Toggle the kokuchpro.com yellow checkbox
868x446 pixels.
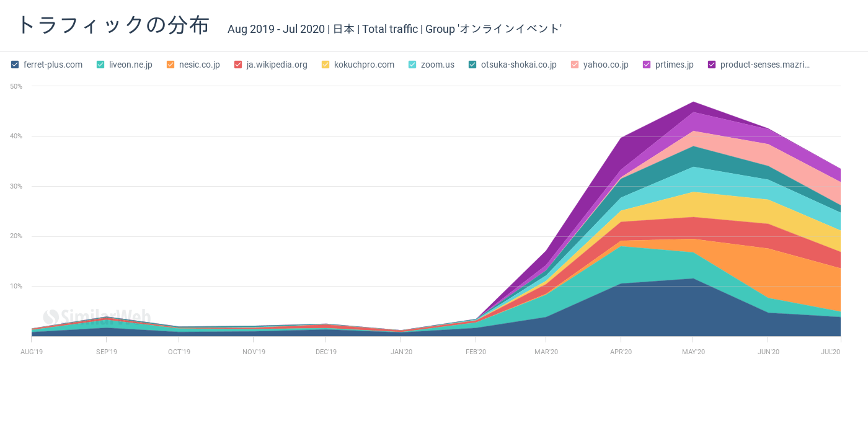(325, 65)
